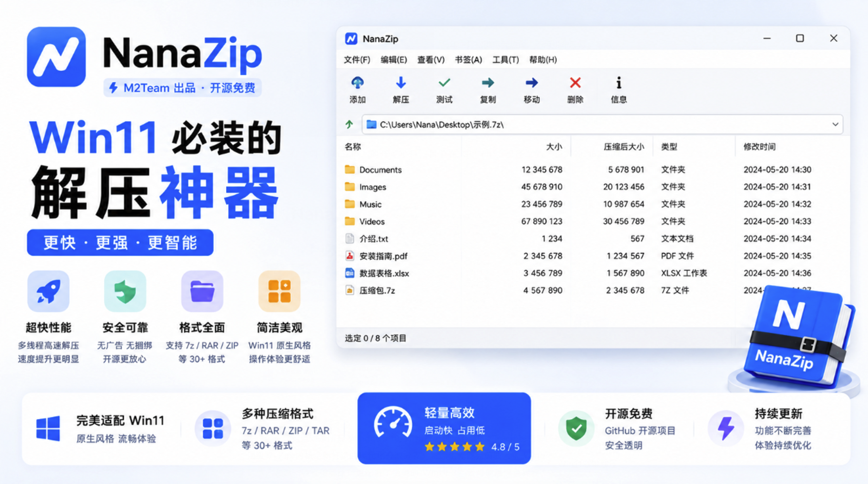868x484 pixels.
Task: Click the date 2024-05-20 14:32
Action: (777, 204)
